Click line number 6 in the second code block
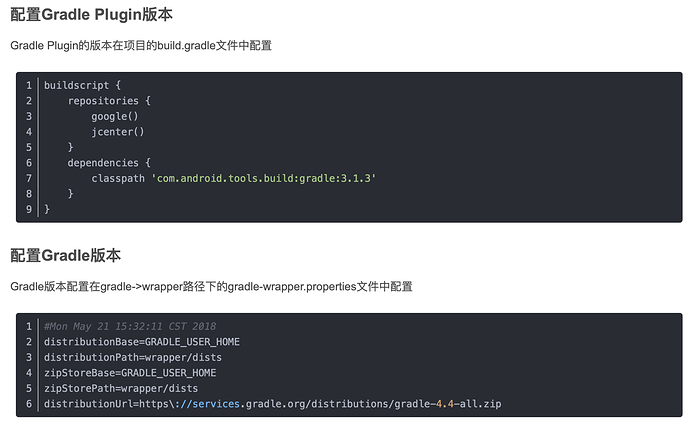 click(x=30, y=403)
